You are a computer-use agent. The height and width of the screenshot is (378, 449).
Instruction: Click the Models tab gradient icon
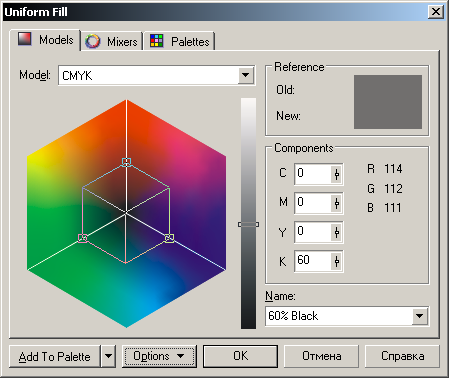25,39
